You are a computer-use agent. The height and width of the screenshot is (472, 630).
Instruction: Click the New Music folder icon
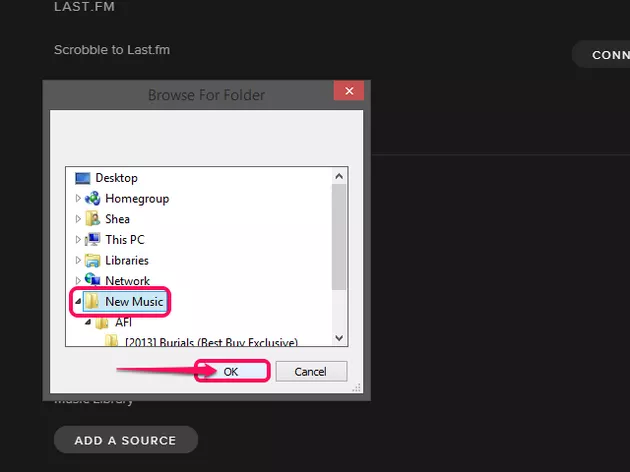tap(92, 301)
